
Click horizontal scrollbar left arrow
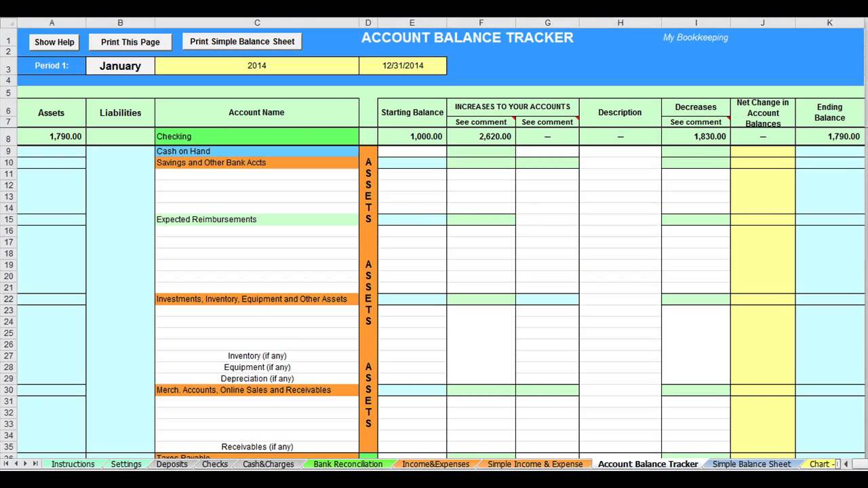tap(846, 464)
